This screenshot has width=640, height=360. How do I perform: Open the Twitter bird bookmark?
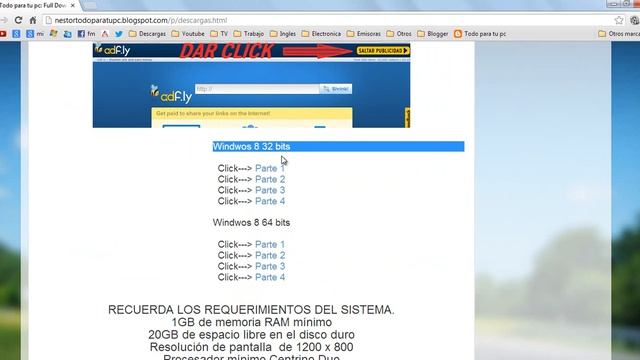coord(119,34)
